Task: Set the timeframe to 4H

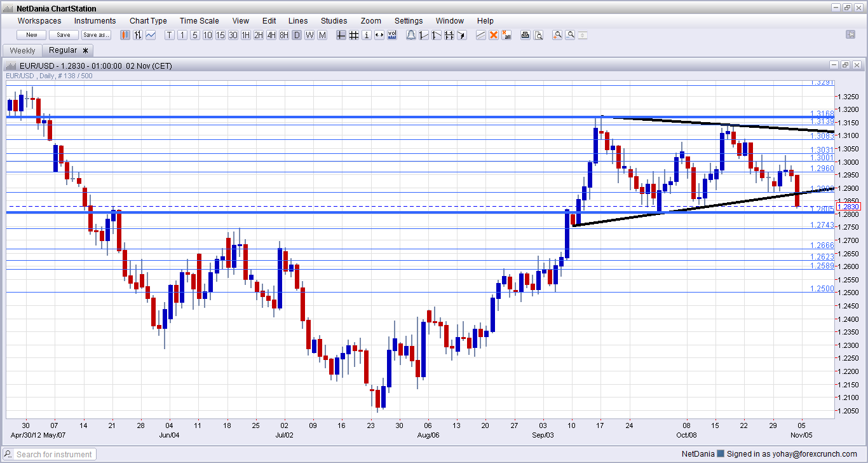Action: click(x=271, y=35)
